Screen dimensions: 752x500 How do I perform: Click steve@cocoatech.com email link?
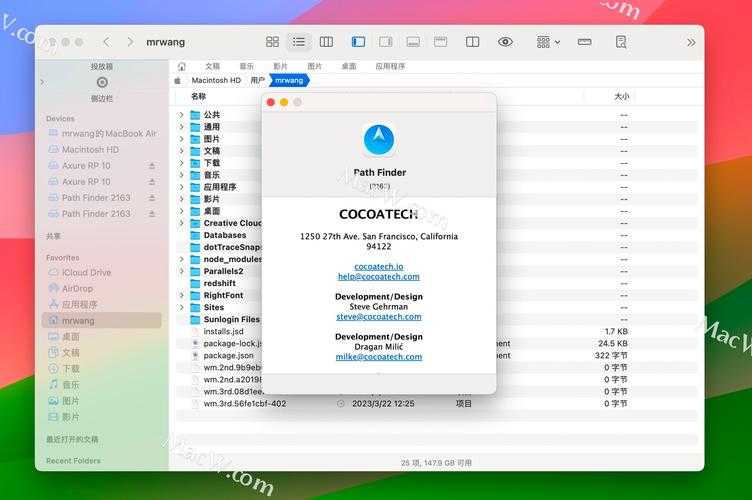tap(379, 317)
